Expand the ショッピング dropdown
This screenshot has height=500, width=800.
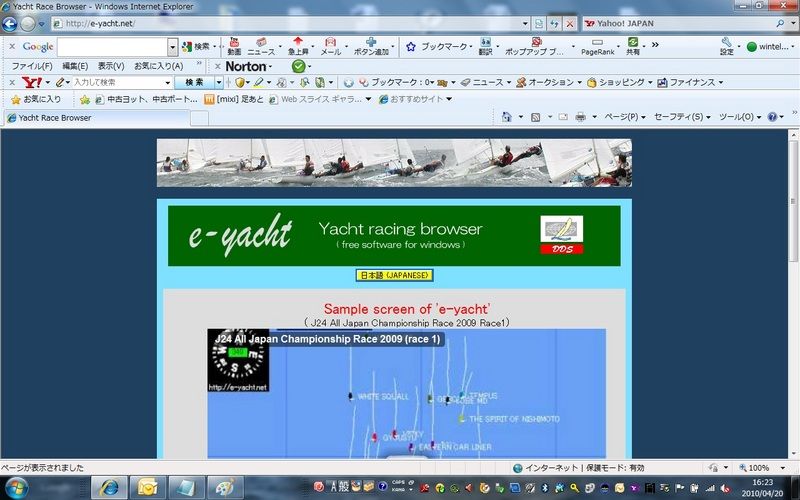point(650,82)
